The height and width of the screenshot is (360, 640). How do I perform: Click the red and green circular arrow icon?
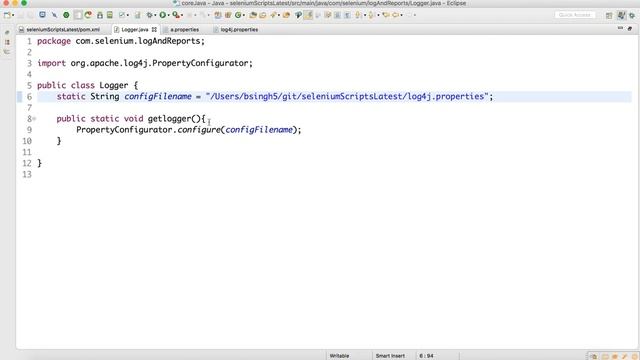pos(88,15)
